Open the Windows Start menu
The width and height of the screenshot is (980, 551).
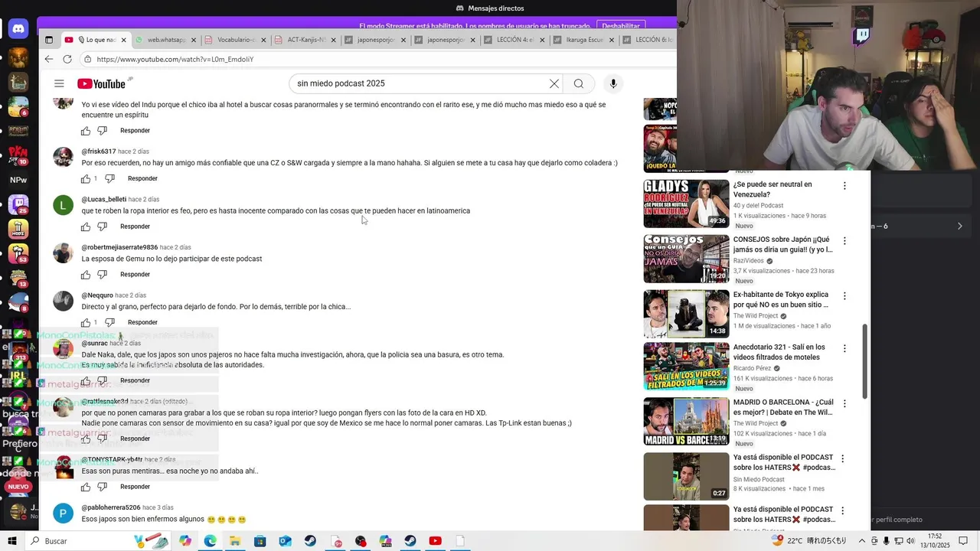[12, 541]
